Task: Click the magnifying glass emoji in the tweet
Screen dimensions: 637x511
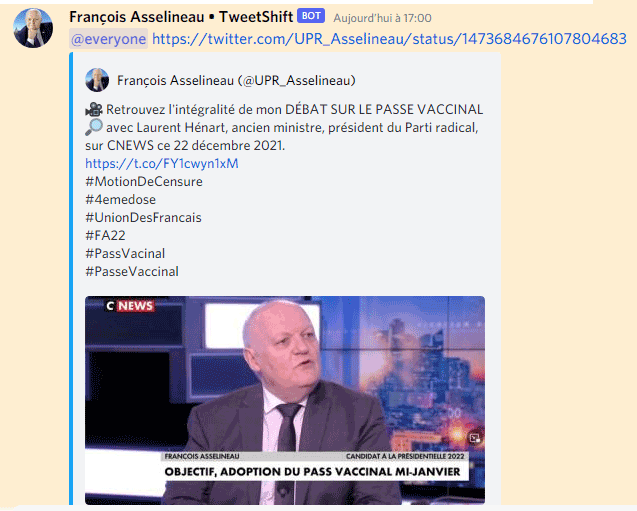Action: (x=94, y=127)
